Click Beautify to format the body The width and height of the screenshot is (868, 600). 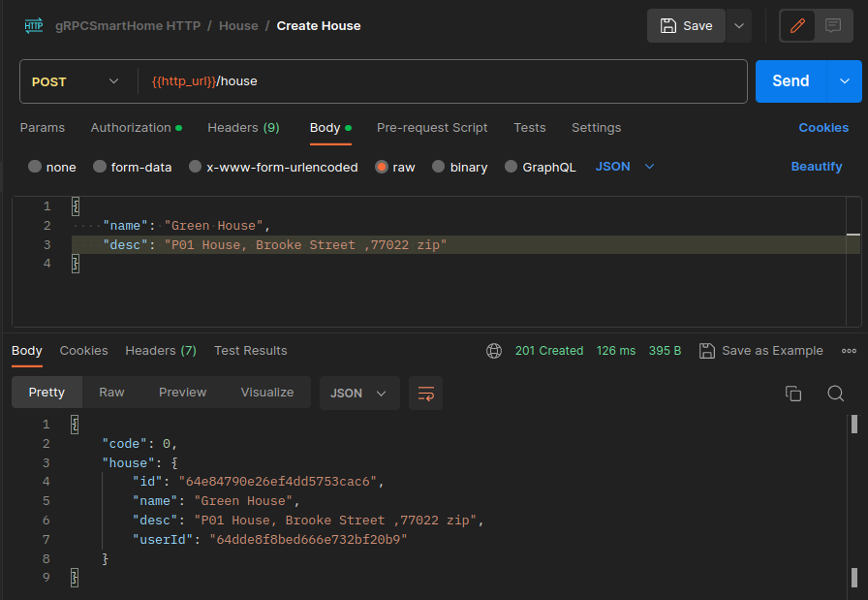[x=816, y=167]
